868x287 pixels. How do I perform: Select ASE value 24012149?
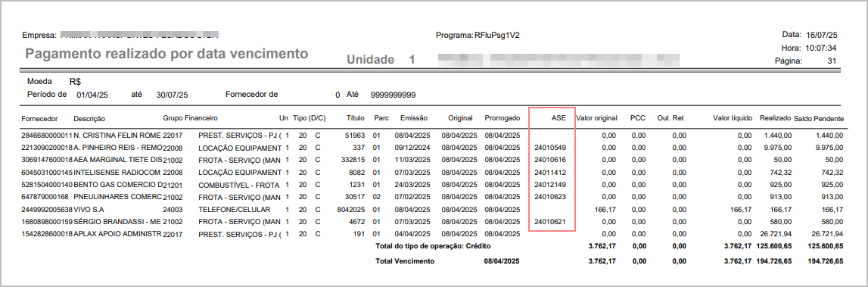click(550, 185)
